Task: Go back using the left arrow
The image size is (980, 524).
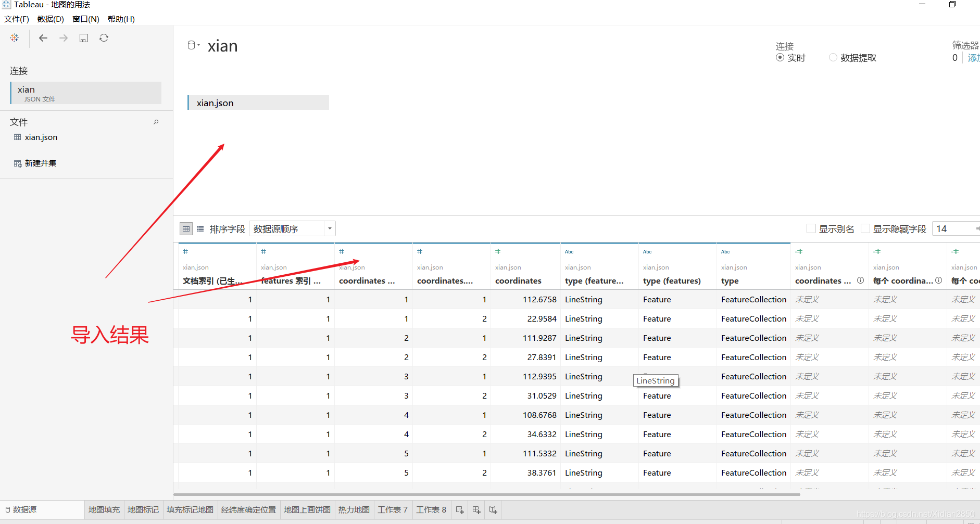Action: [43, 38]
